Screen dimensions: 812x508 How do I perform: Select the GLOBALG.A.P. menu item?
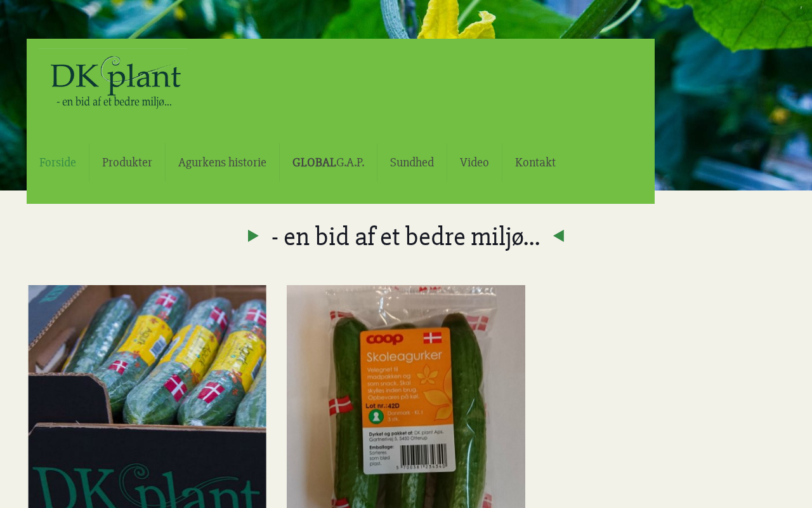pos(328,163)
